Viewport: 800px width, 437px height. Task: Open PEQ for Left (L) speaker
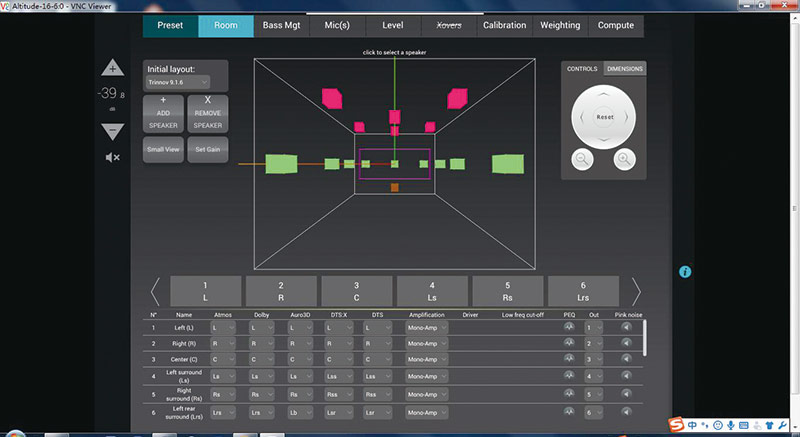[x=569, y=327]
